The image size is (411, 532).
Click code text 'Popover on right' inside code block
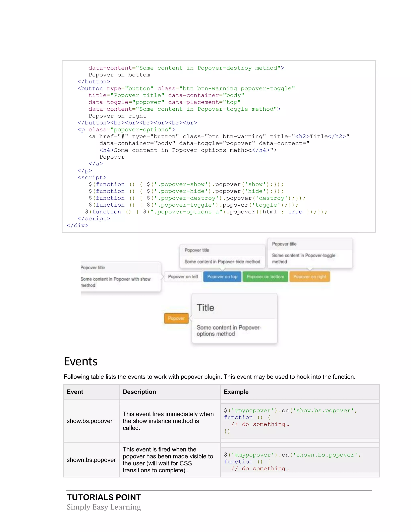click(117, 116)
